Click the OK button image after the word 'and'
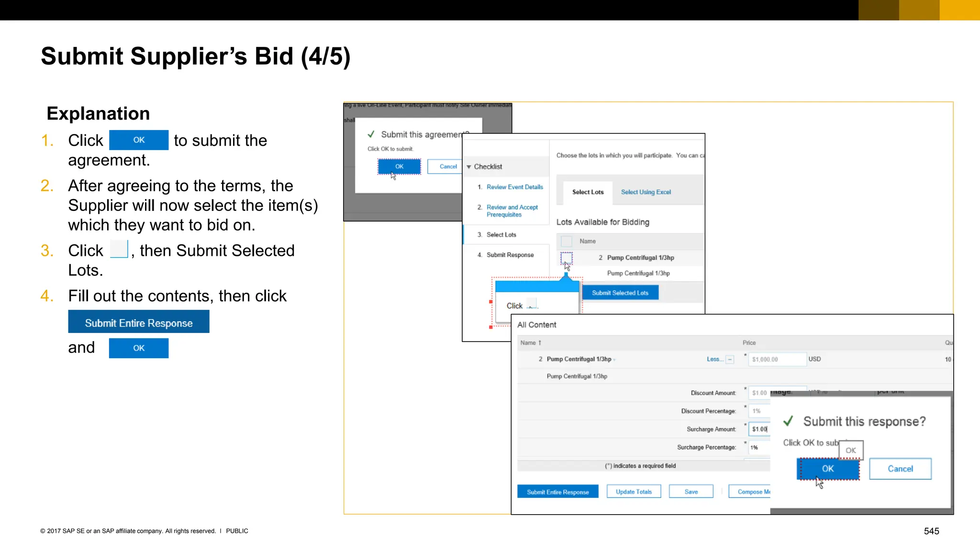 pyautogui.click(x=139, y=348)
